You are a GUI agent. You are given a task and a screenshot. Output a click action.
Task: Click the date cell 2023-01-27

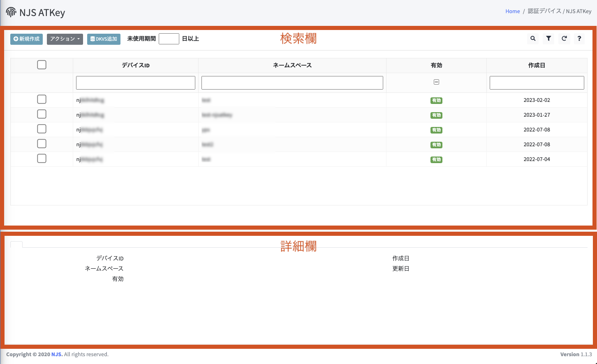(x=537, y=115)
